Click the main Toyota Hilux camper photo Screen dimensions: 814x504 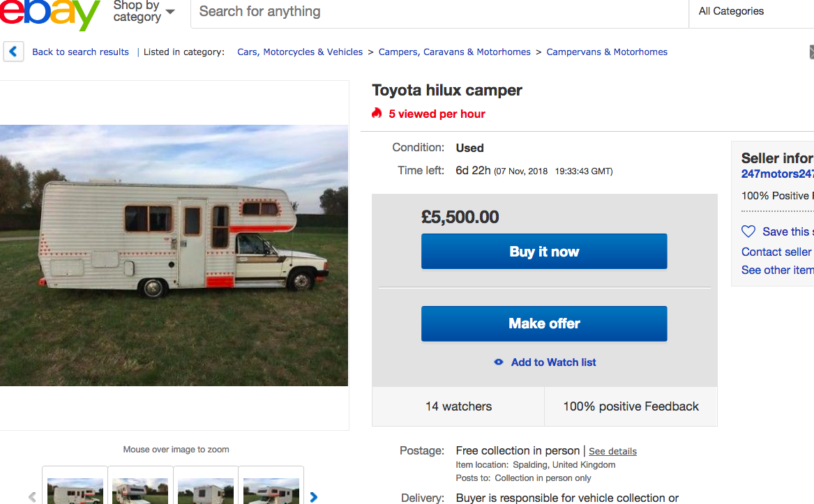tap(174, 255)
